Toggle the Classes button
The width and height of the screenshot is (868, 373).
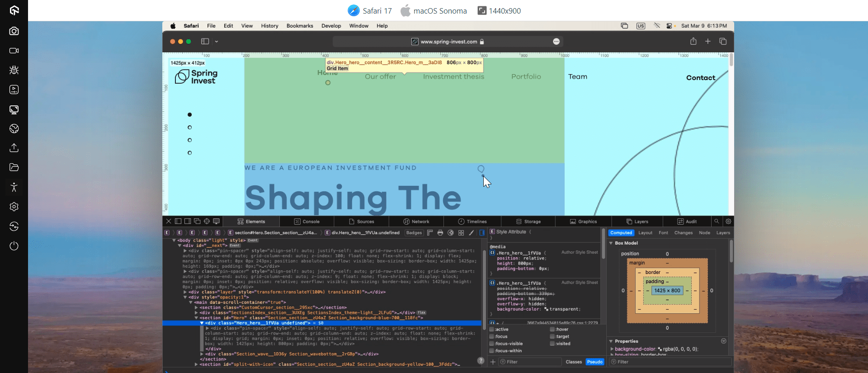[574, 362]
